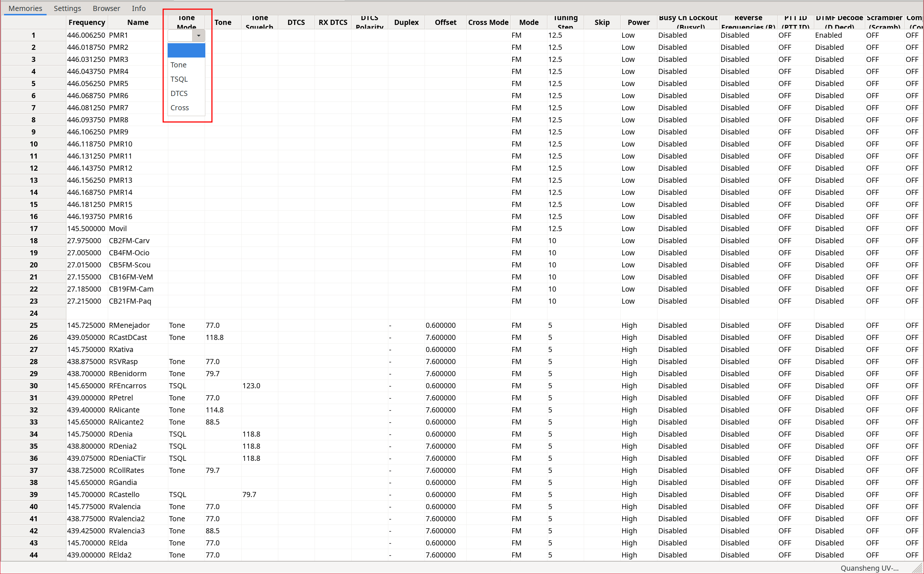Select row header number 24

[x=33, y=313]
